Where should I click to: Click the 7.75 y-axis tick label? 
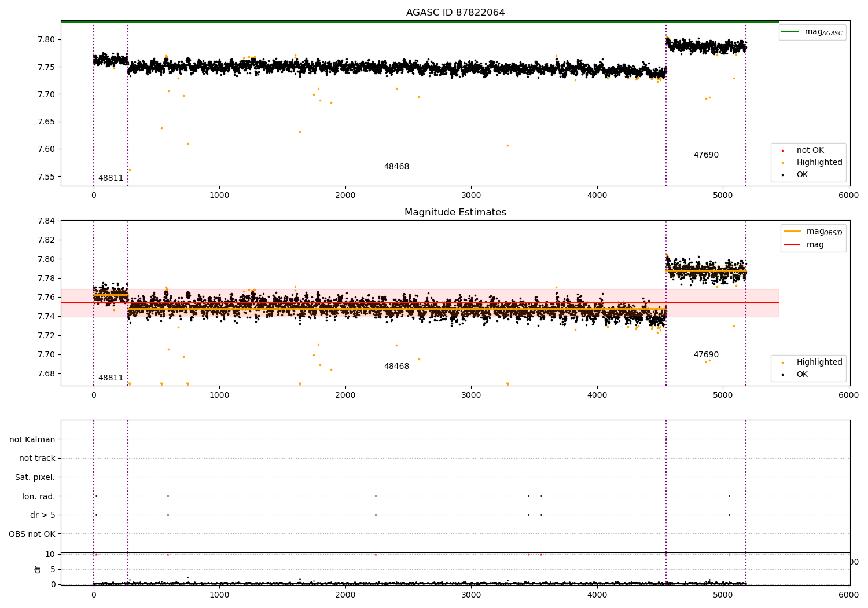(x=47, y=67)
